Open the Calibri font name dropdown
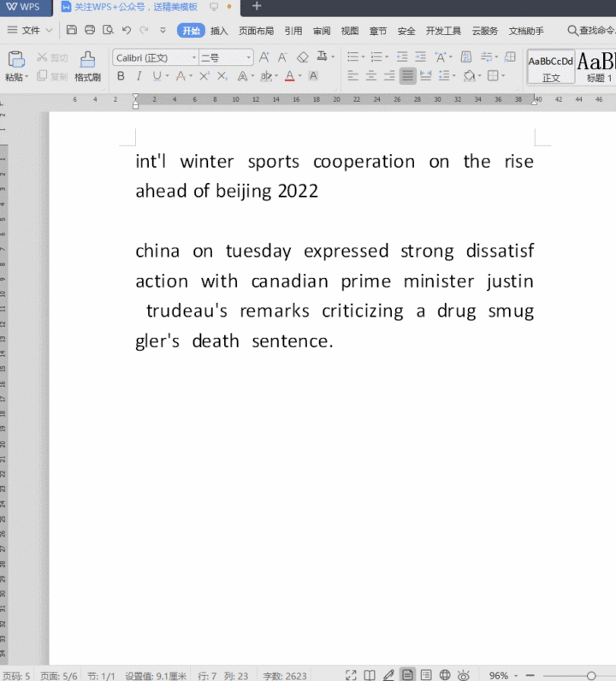 tap(194, 57)
